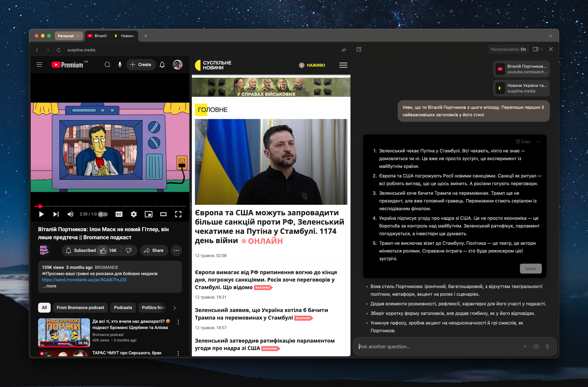The height and width of the screenshot is (387, 588).
Task: Seek on the video progress bar
Action: 110,206
